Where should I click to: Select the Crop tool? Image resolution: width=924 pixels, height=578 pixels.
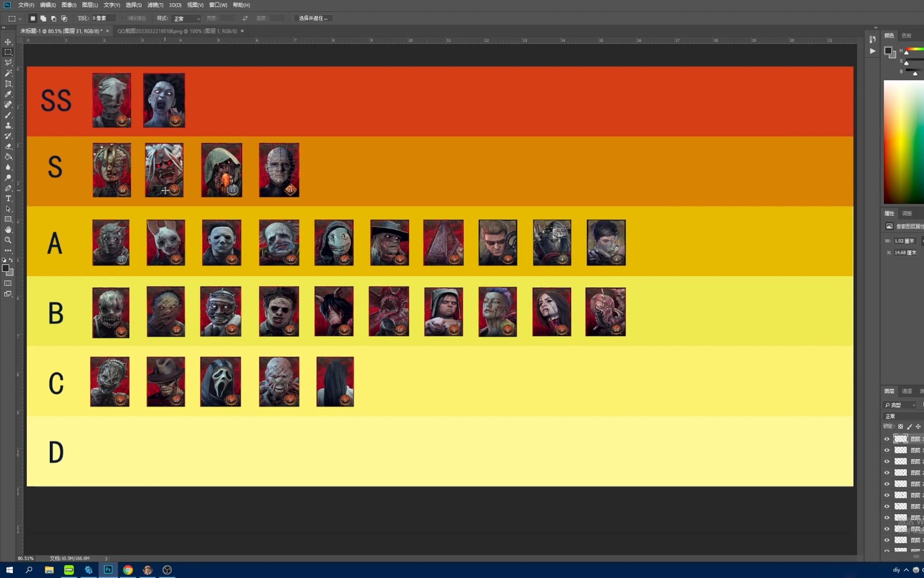(8, 83)
